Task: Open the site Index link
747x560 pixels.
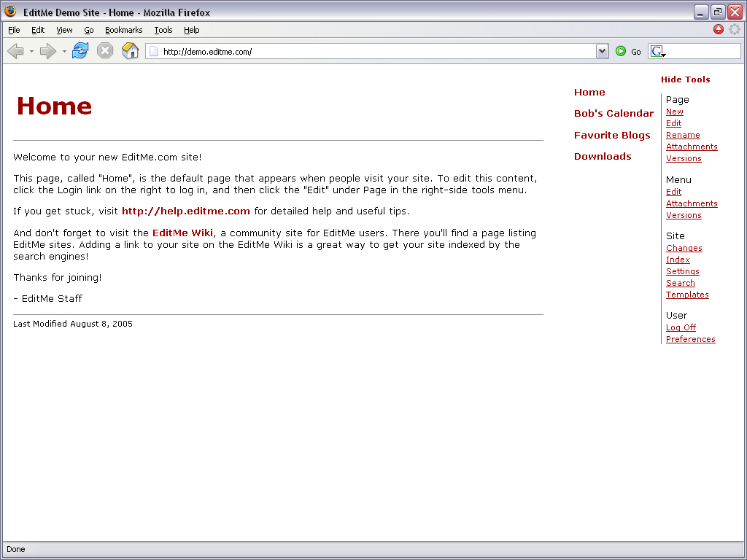Action: tap(678, 260)
